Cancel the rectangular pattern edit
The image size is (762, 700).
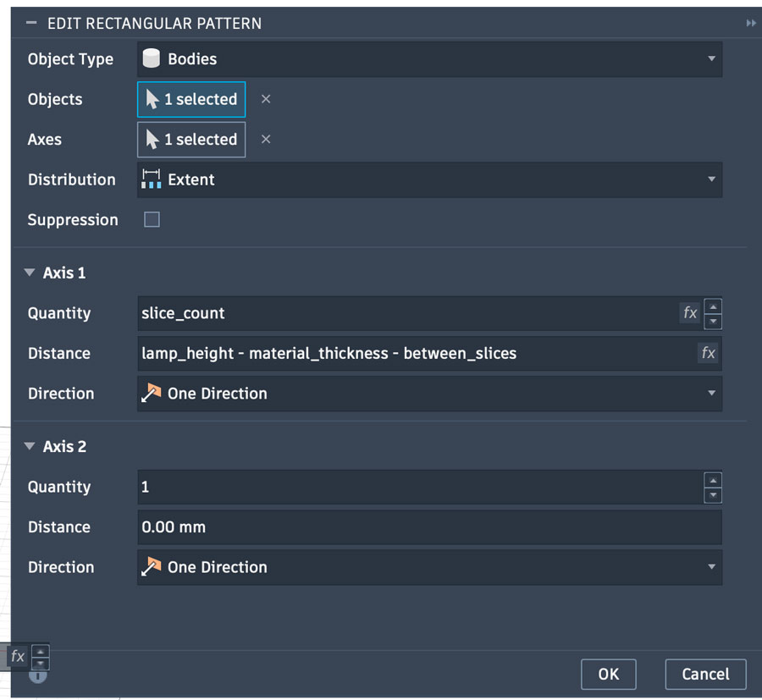(x=705, y=675)
